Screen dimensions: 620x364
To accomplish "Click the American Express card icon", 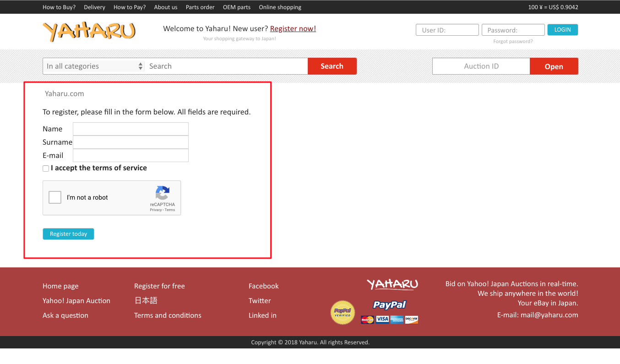I will click(397, 320).
